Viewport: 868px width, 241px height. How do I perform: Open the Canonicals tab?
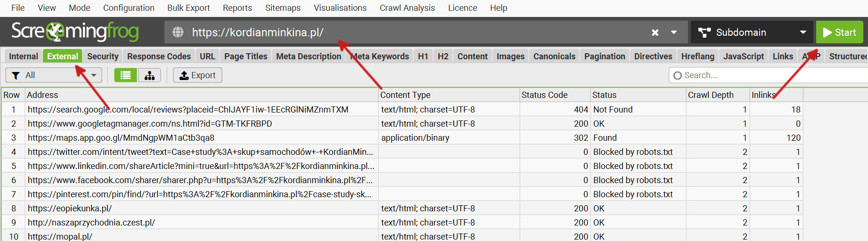[x=554, y=56]
